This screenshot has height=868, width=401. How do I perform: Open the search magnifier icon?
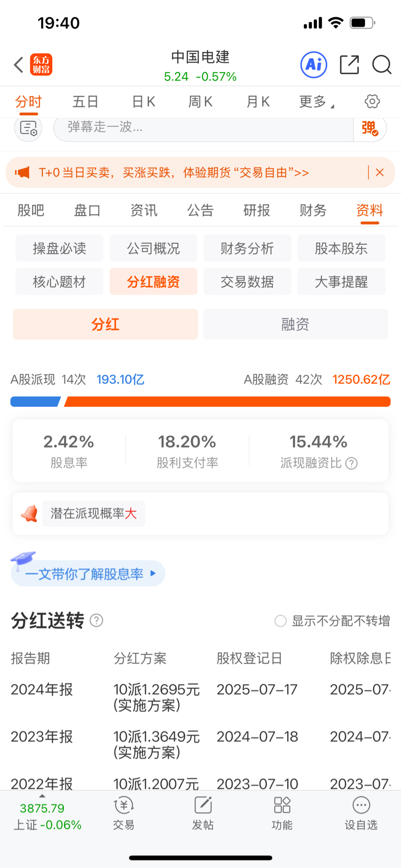pyautogui.click(x=382, y=65)
